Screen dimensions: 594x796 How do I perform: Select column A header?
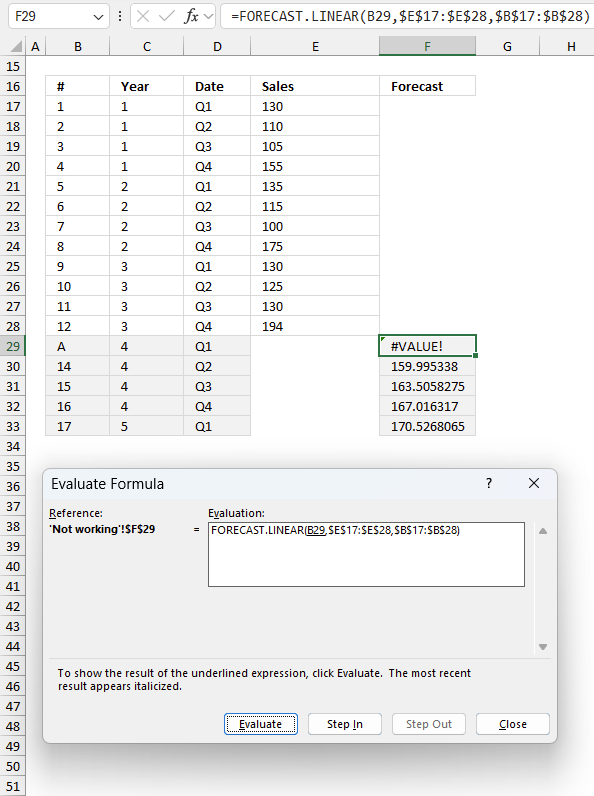click(35, 47)
